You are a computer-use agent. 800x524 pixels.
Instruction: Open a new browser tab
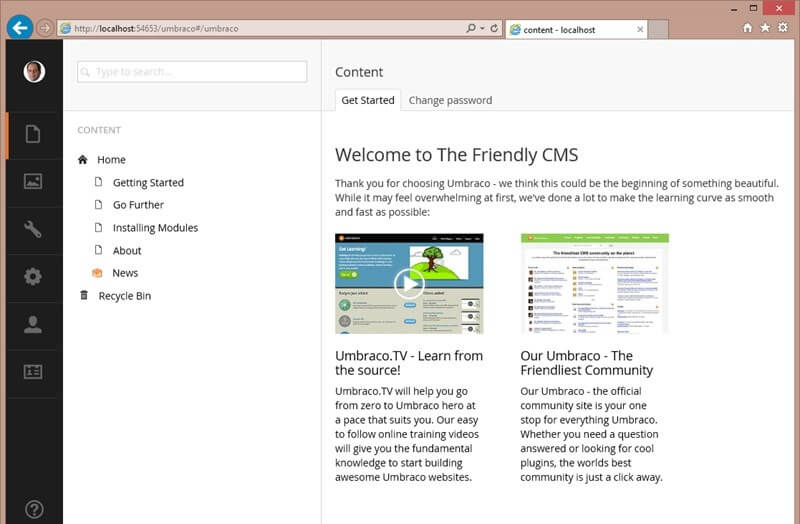pos(658,30)
